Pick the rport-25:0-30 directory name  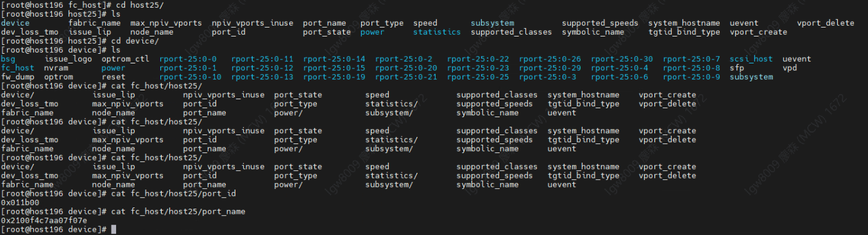(x=622, y=59)
